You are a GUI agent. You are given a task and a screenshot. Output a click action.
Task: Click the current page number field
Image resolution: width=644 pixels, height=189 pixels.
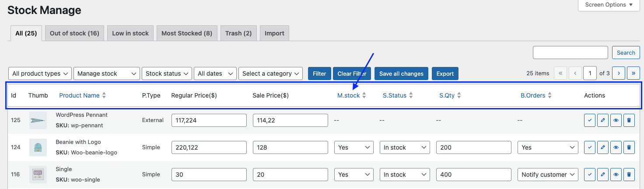click(x=590, y=73)
